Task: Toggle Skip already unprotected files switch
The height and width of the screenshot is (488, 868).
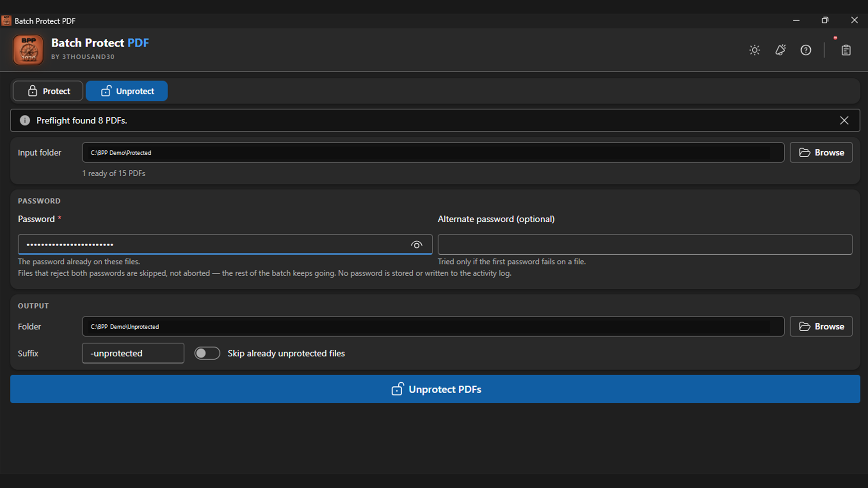Action: (207, 353)
